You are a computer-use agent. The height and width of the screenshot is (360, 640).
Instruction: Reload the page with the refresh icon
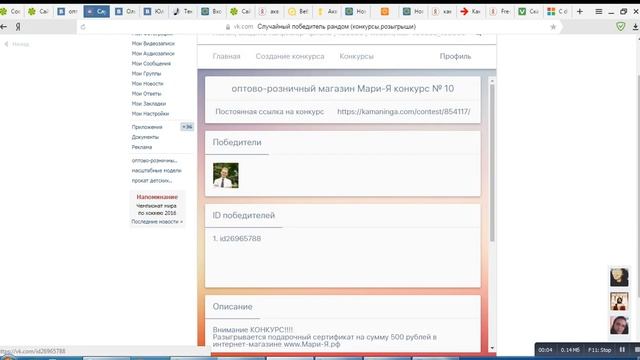pos(83,27)
